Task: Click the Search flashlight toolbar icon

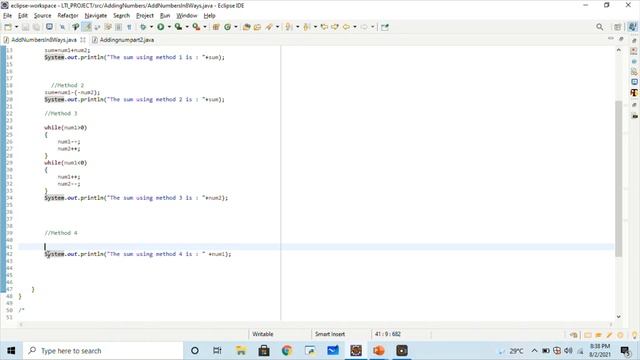Action: pos(269,27)
